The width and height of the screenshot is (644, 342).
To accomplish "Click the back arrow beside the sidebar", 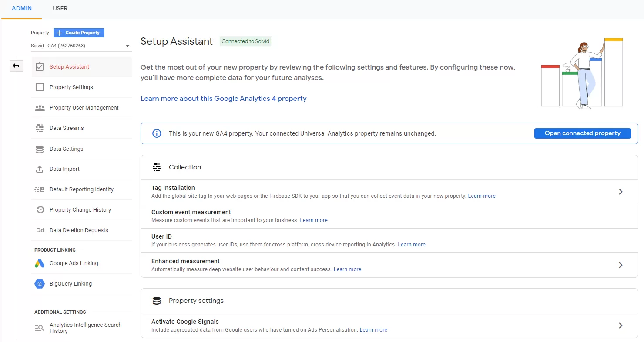I will pos(16,66).
